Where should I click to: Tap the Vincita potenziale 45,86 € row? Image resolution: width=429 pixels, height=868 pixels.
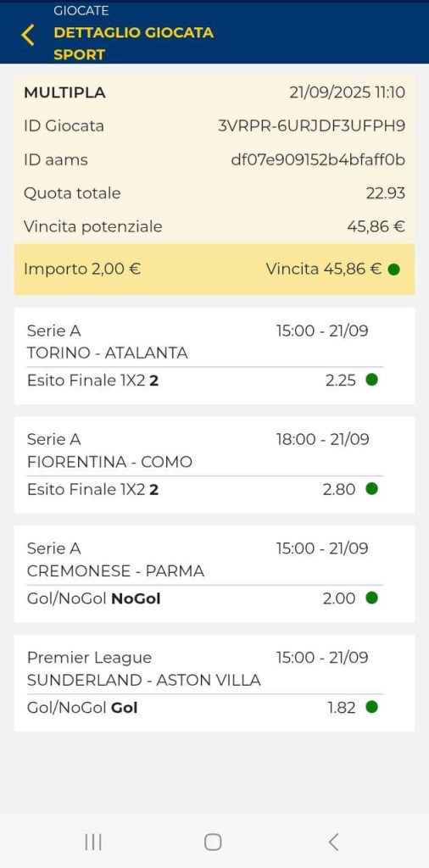coord(214,226)
